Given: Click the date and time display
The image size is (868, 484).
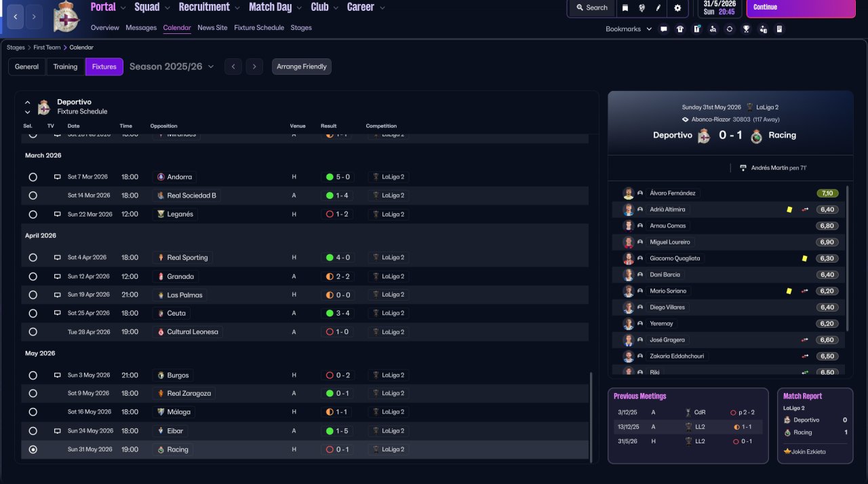Looking at the screenshot, I should pyautogui.click(x=719, y=8).
